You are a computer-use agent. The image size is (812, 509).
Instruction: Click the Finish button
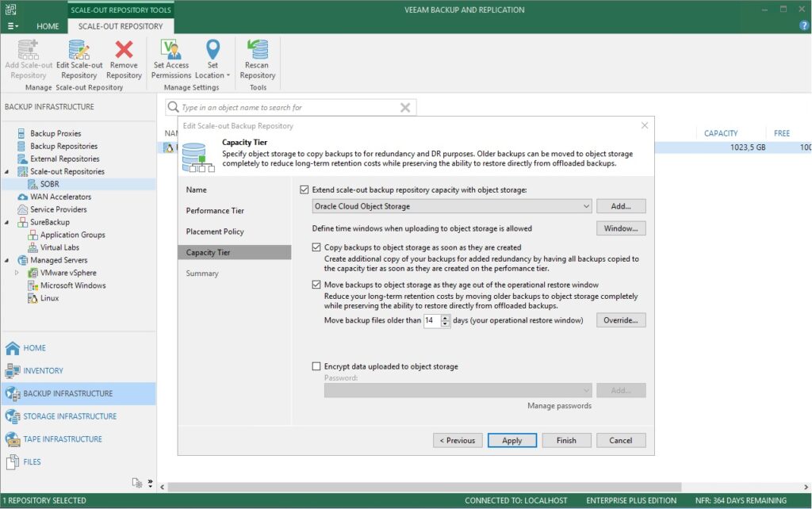(x=566, y=440)
